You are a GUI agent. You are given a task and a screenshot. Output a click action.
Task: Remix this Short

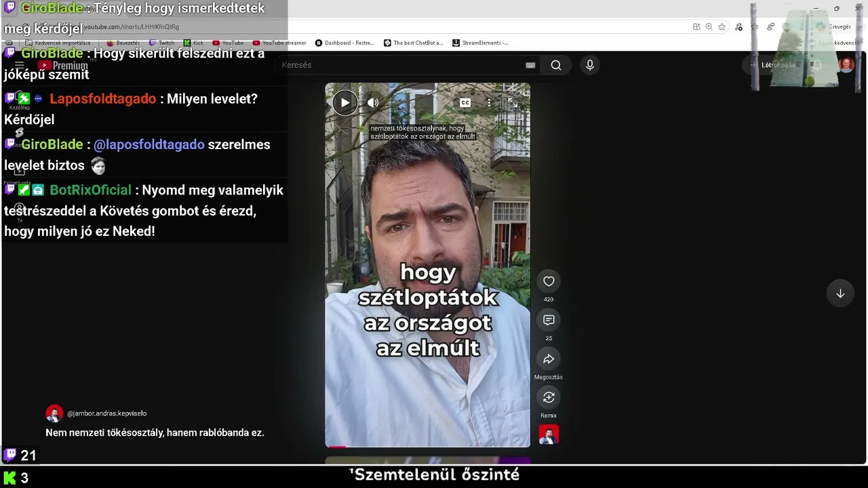pos(549,397)
